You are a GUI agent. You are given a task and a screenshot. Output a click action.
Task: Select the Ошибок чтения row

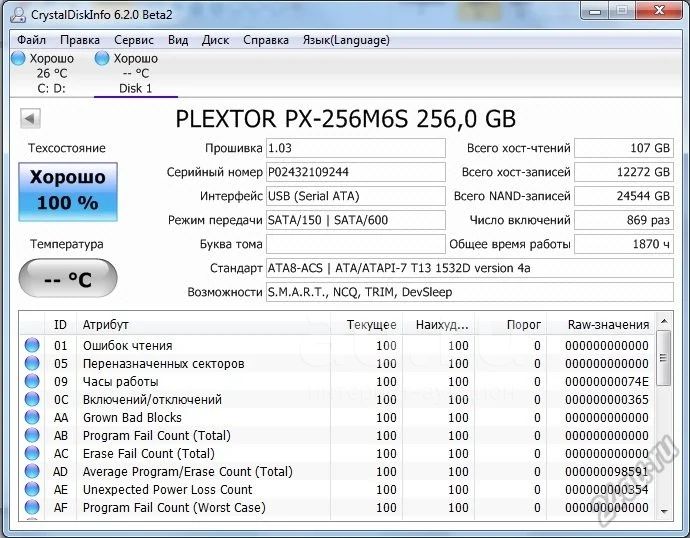coord(337,345)
